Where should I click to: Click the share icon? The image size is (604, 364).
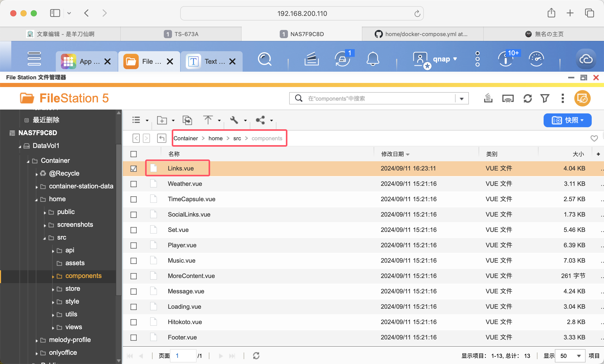coord(260,120)
